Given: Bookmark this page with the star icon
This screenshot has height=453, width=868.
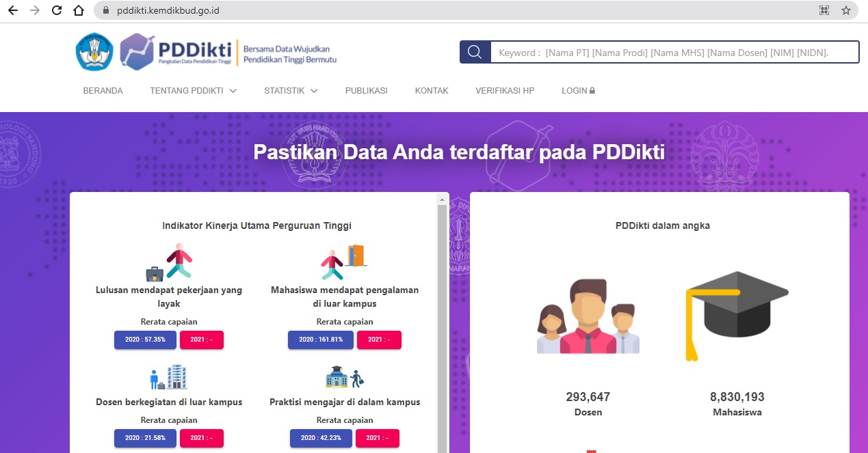Looking at the screenshot, I should 846,10.
